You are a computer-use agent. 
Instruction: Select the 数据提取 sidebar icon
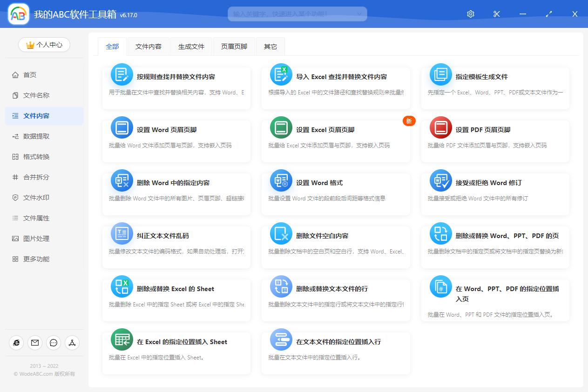pos(17,136)
